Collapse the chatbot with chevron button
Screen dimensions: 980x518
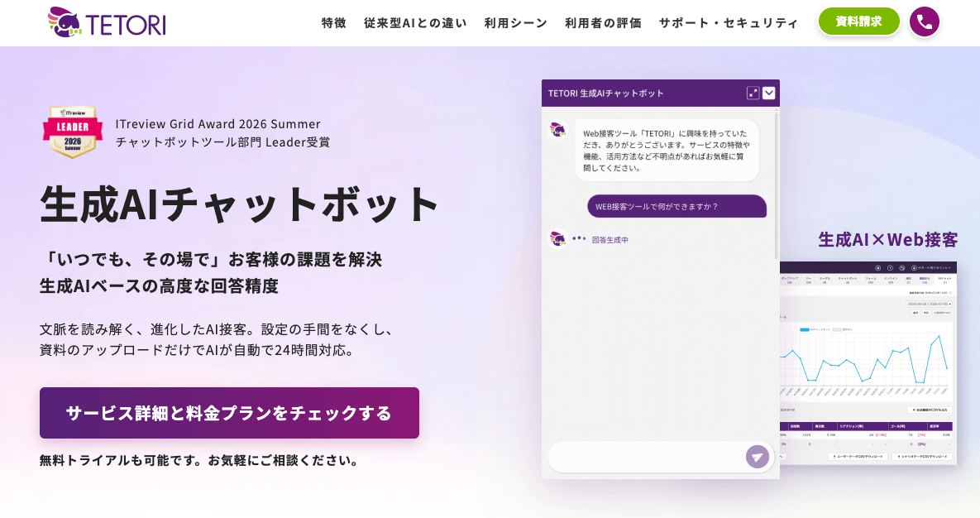[769, 94]
